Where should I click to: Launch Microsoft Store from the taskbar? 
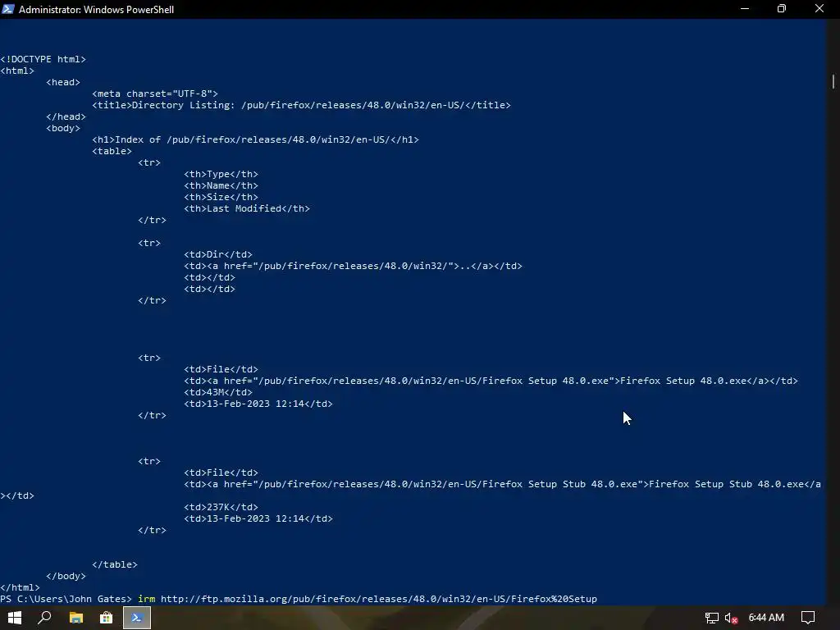pyautogui.click(x=106, y=618)
